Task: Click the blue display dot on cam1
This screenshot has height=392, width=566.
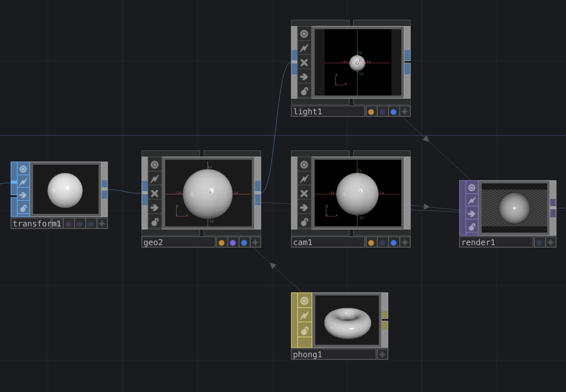Action: (394, 242)
